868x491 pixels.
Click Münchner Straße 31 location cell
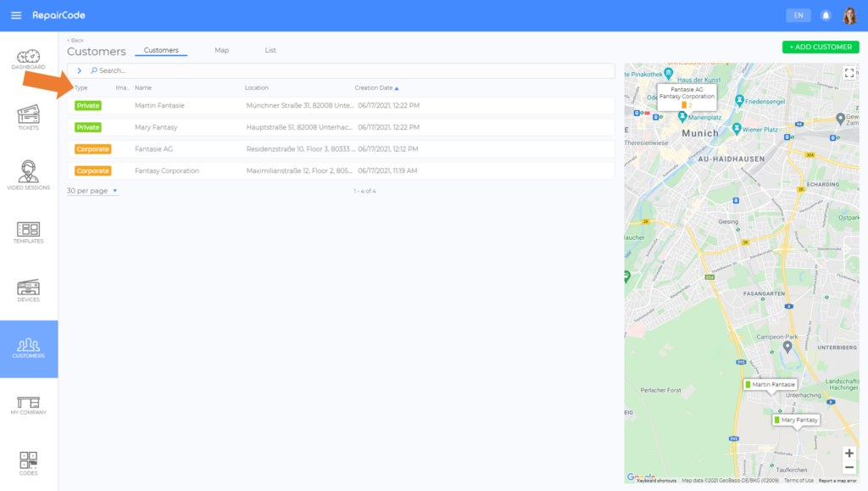point(300,105)
